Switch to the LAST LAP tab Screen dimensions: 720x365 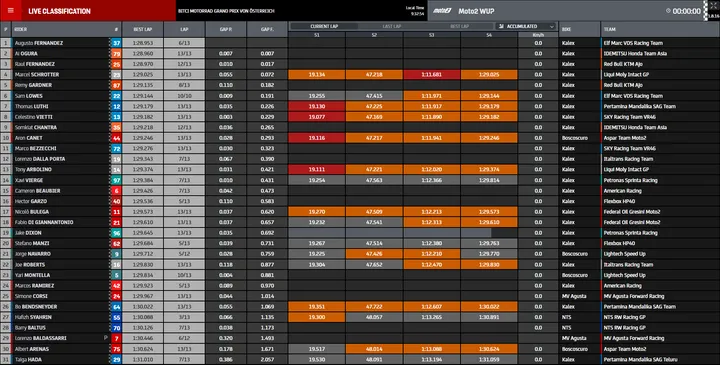click(x=392, y=27)
